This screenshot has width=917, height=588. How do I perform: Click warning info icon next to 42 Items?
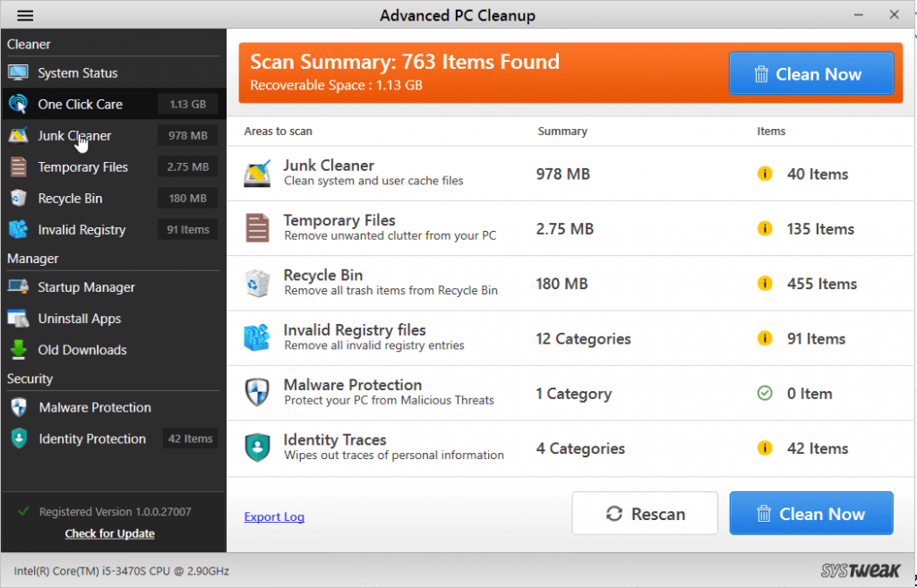pyautogui.click(x=765, y=448)
